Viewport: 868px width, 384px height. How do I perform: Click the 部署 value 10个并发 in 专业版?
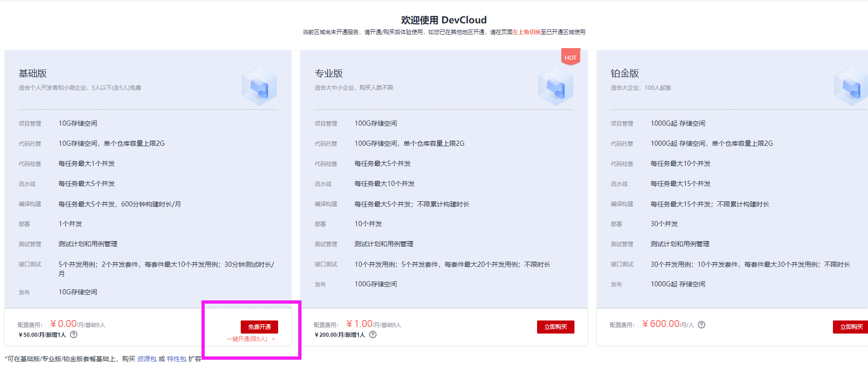(x=368, y=224)
